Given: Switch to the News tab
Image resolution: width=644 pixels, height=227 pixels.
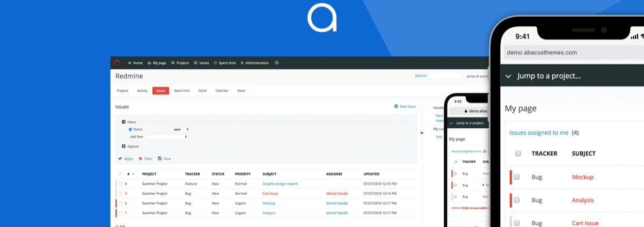Looking at the screenshot, I should coord(241,91).
